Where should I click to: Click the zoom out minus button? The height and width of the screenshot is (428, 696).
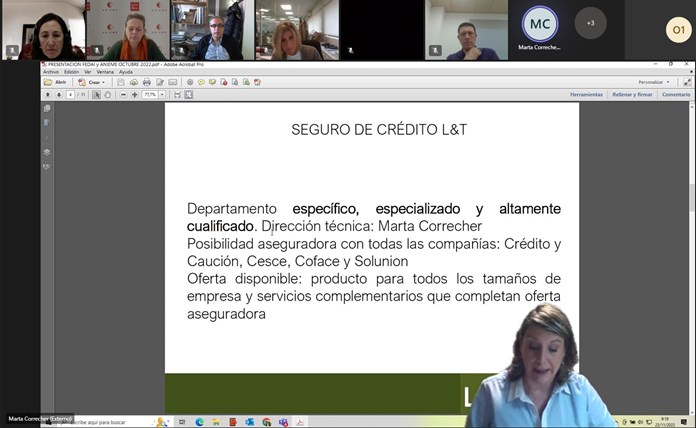pyautogui.click(x=123, y=95)
